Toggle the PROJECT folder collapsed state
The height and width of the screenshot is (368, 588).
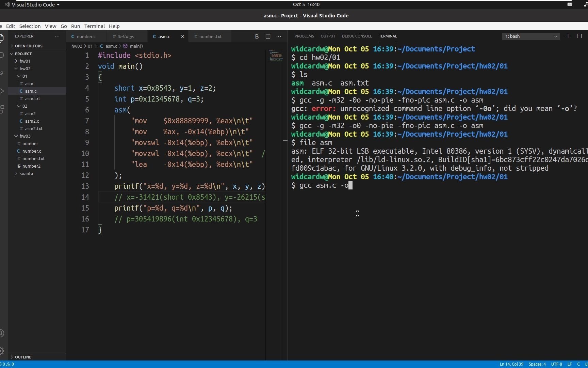click(x=23, y=54)
